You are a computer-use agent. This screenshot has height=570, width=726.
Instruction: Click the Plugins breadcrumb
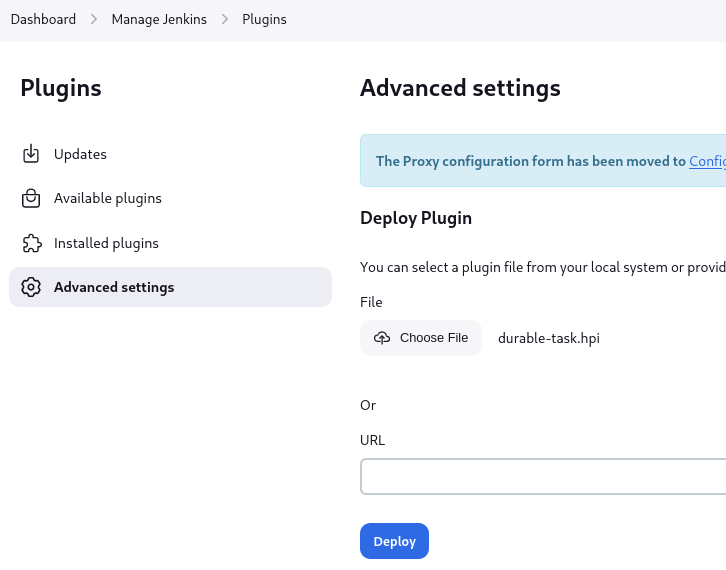coord(264,19)
